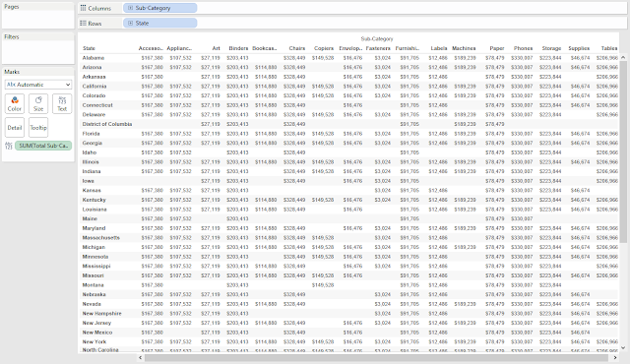This screenshot has height=364, width=630.
Task: Select the Delaware row label
Action: [x=94, y=115]
